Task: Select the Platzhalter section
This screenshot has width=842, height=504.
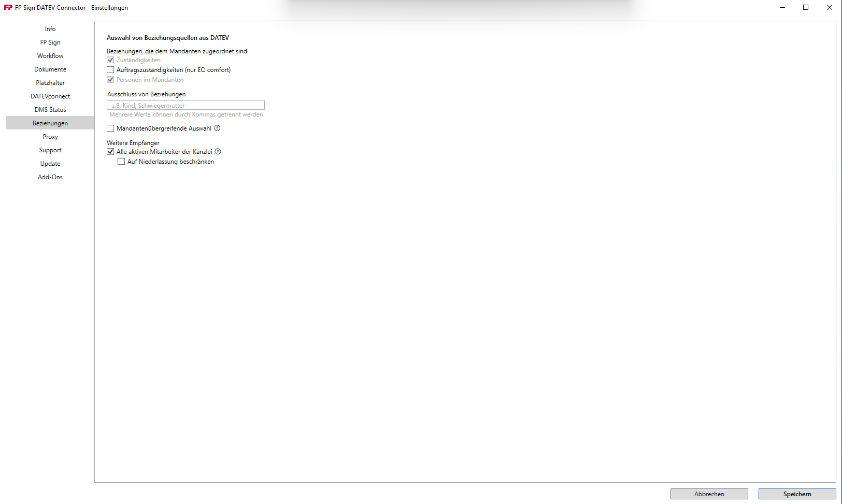Action: tap(50, 83)
